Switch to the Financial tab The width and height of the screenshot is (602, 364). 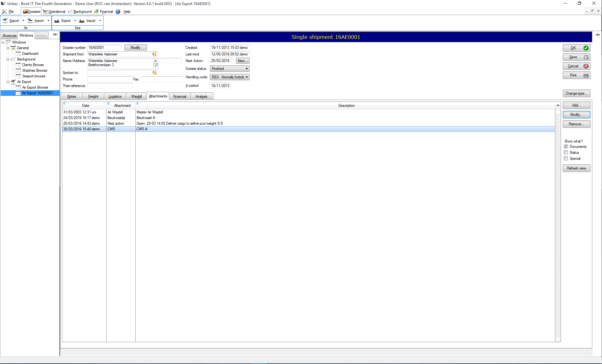coord(180,96)
